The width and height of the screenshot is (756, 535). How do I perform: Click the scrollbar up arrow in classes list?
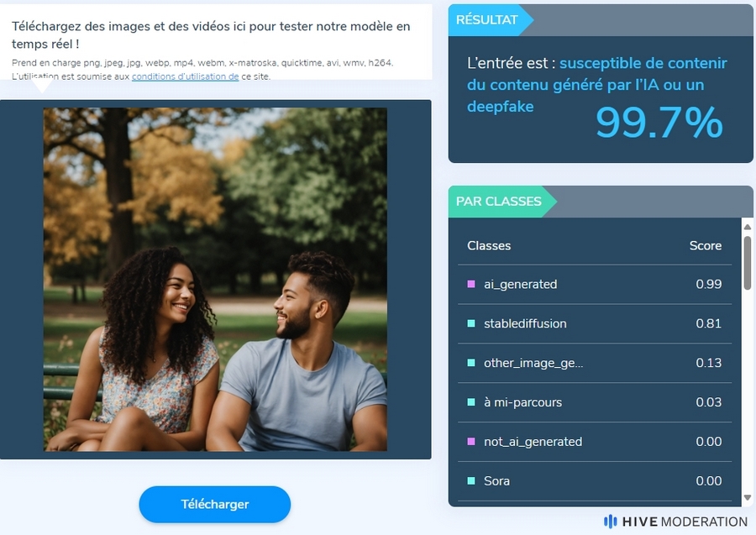748,227
